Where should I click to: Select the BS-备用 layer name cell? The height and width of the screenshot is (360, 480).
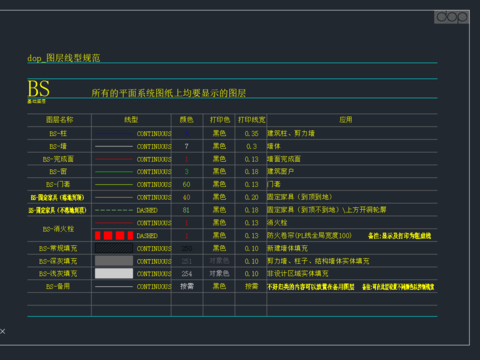click(58, 286)
